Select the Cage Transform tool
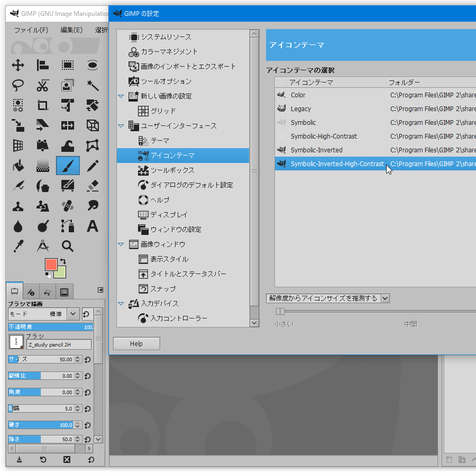476x473 pixels. point(92,145)
